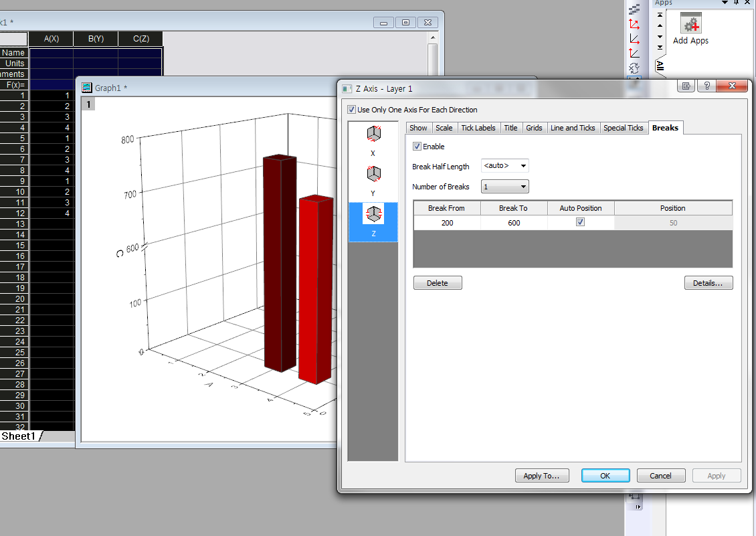Viewport: 756px width, 536px height.
Task: Uncheck the Enable breaks checkbox
Action: [x=417, y=146]
